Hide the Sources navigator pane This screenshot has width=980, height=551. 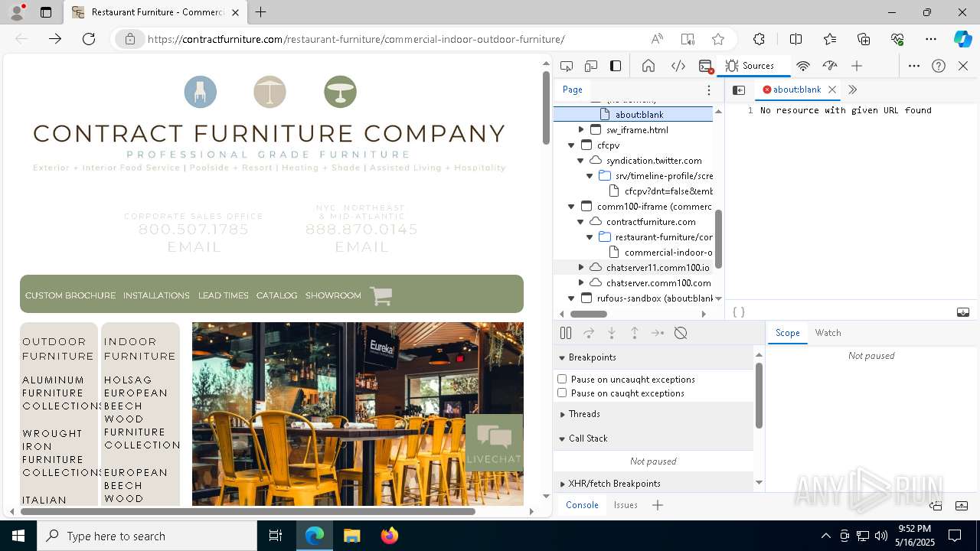point(739,90)
